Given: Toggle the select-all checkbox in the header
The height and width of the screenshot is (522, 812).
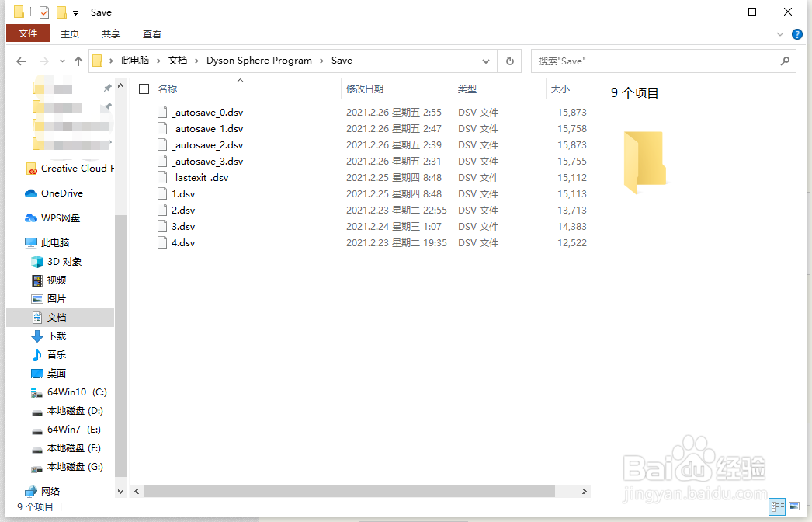Looking at the screenshot, I should tap(144, 89).
